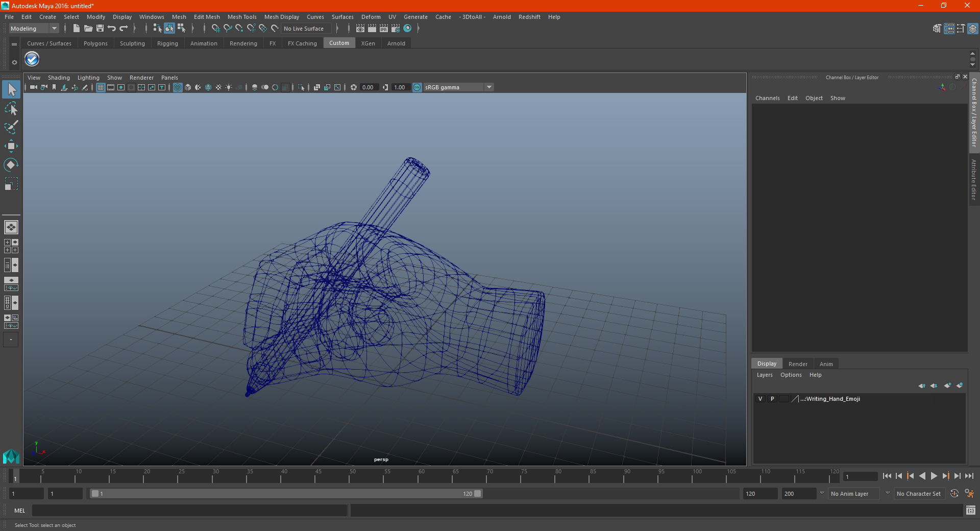The image size is (980, 531).
Task: Open the Render View window icon
Action: pos(360,29)
